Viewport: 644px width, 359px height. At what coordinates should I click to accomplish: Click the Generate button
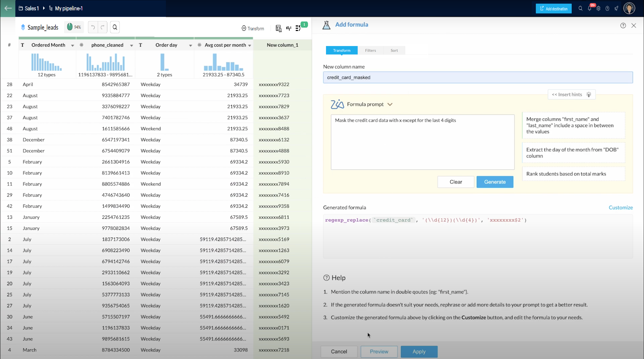pos(495,182)
